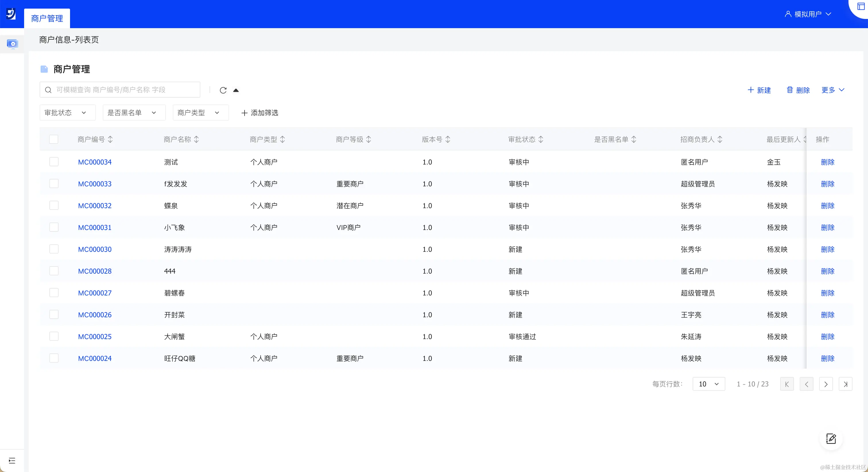Select the checkbox for row MC000034

(54, 162)
